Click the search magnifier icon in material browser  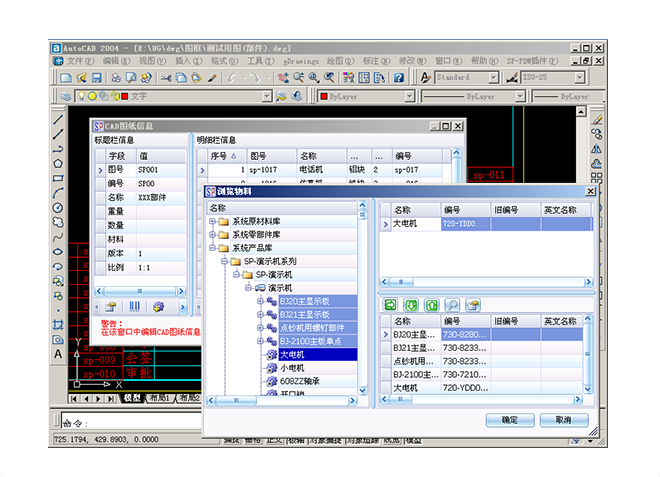point(452,305)
